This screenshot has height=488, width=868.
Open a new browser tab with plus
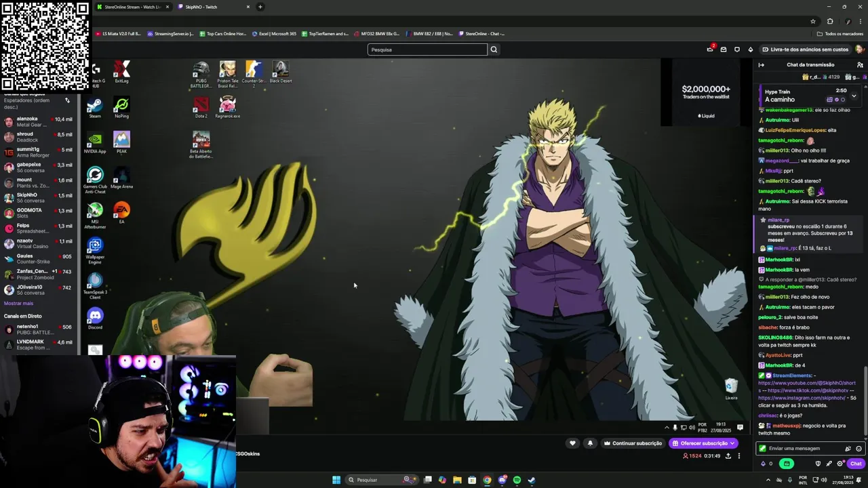tap(260, 7)
